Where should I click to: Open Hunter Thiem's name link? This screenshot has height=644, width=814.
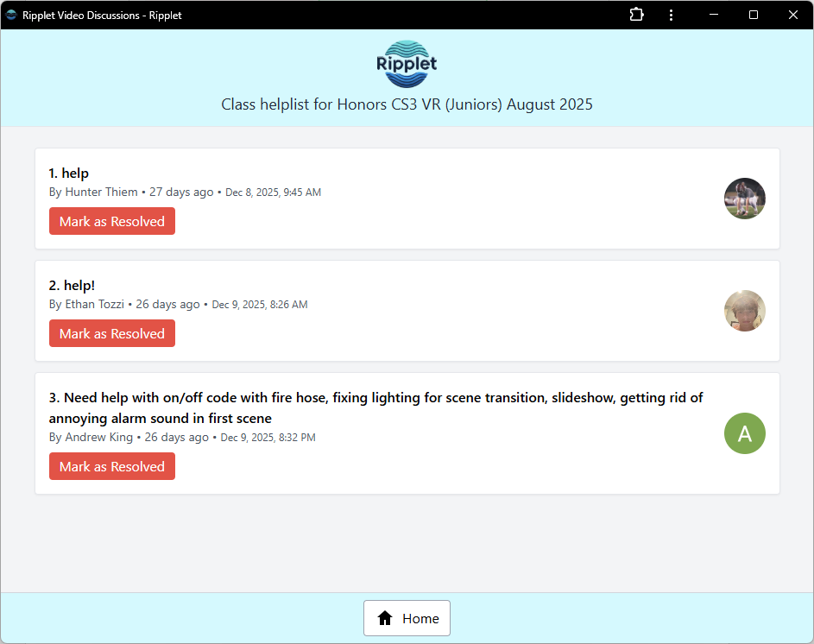click(101, 192)
